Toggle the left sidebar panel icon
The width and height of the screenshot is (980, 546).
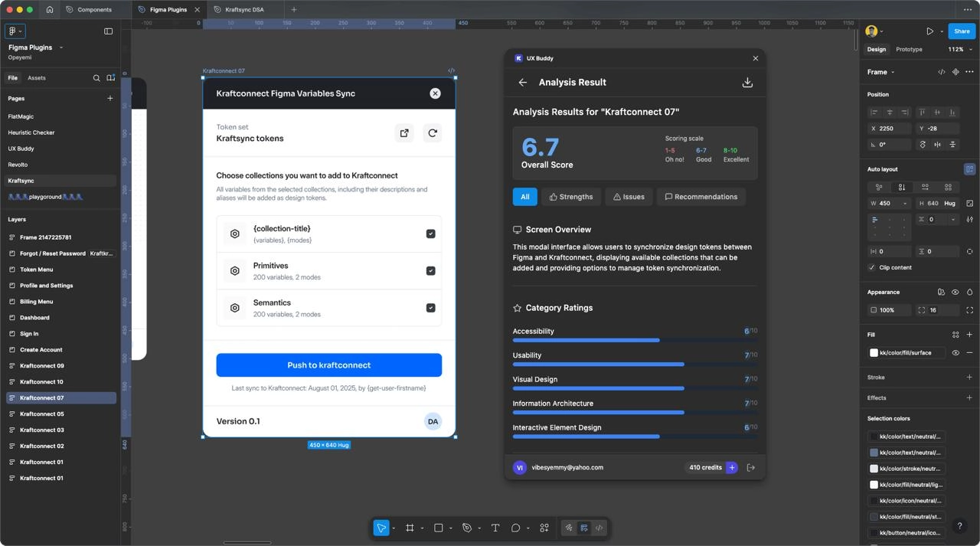click(x=108, y=31)
